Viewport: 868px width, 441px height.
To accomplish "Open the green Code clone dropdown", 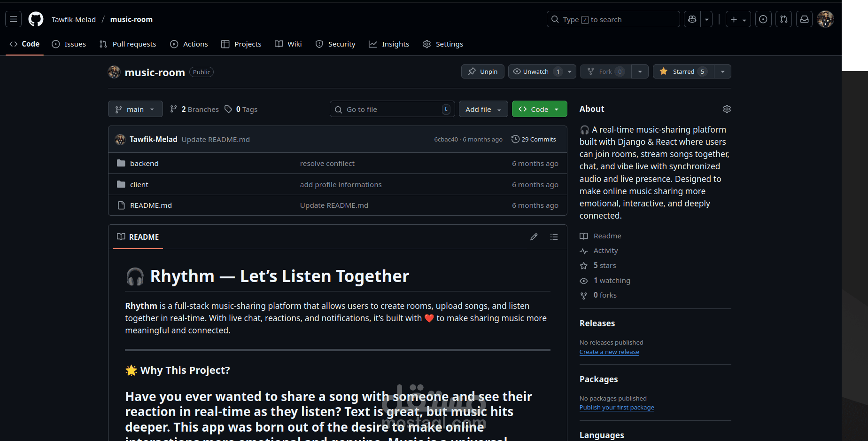I will (x=539, y=109).
